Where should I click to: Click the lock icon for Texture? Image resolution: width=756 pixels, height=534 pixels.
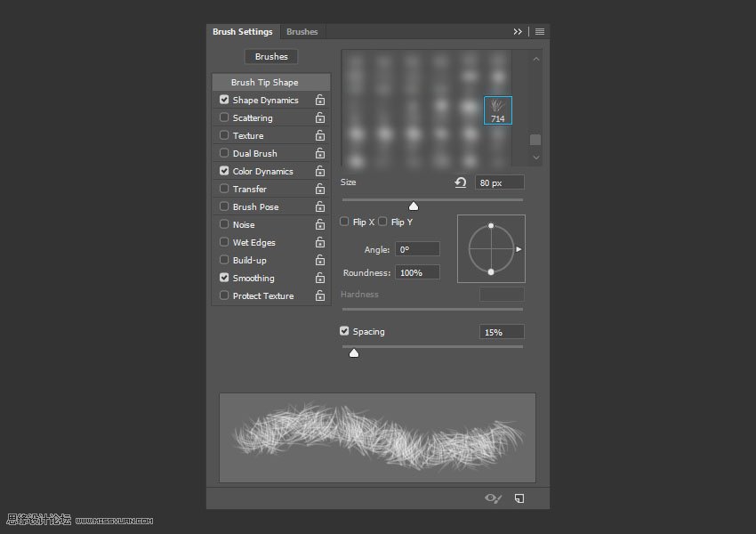tap(319, 136)
